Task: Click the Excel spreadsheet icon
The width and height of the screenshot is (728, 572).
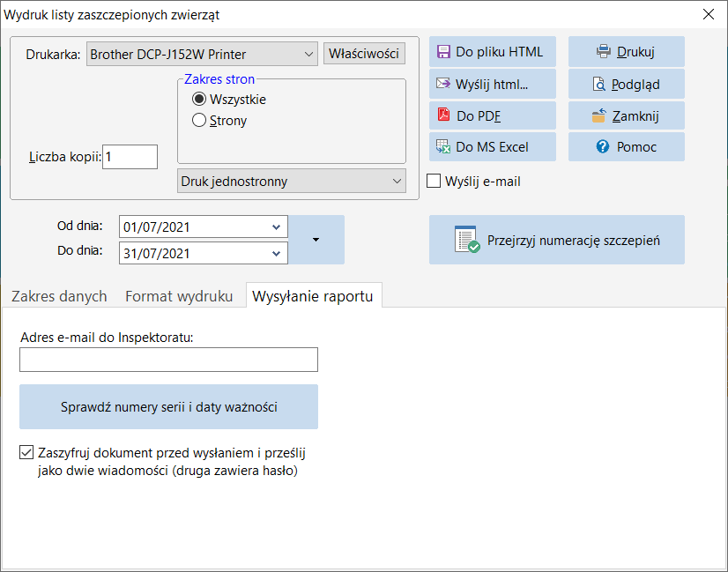Action: (x=443, y=146)
